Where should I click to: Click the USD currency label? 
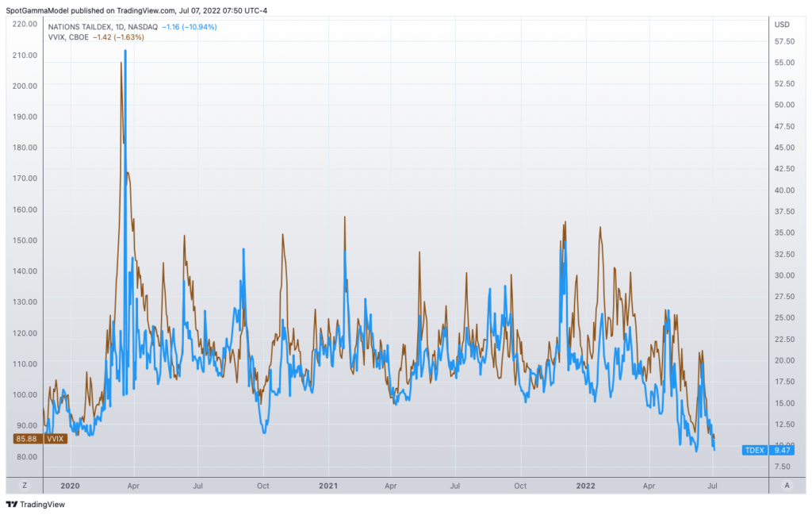point(782,25)
